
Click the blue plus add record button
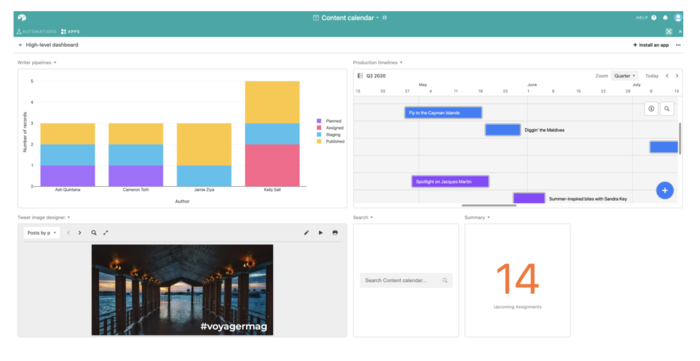[x=665, y=190]
